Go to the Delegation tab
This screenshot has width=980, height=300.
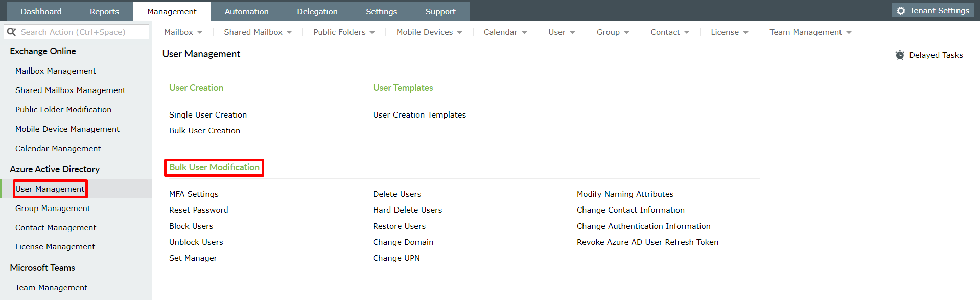[x=317, y=11]
